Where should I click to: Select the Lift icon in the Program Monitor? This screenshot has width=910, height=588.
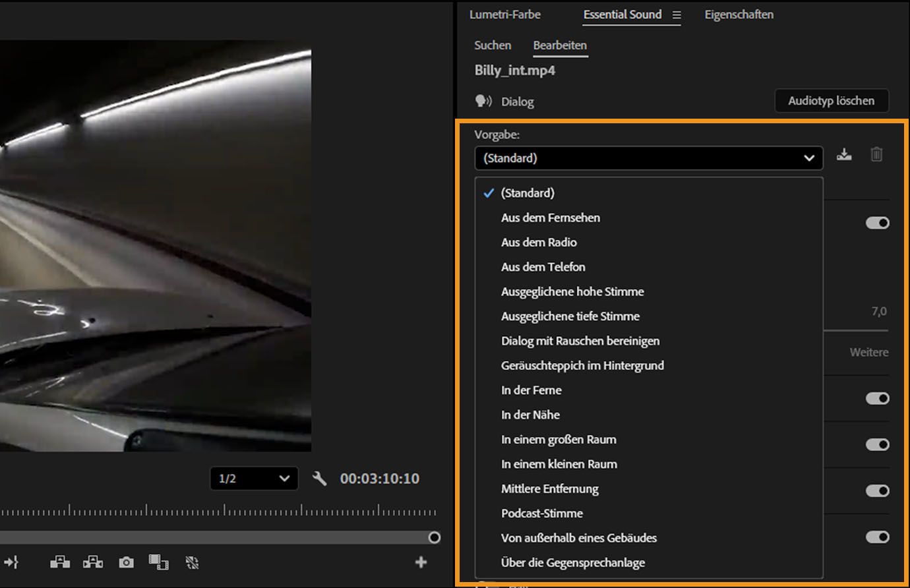59,562
